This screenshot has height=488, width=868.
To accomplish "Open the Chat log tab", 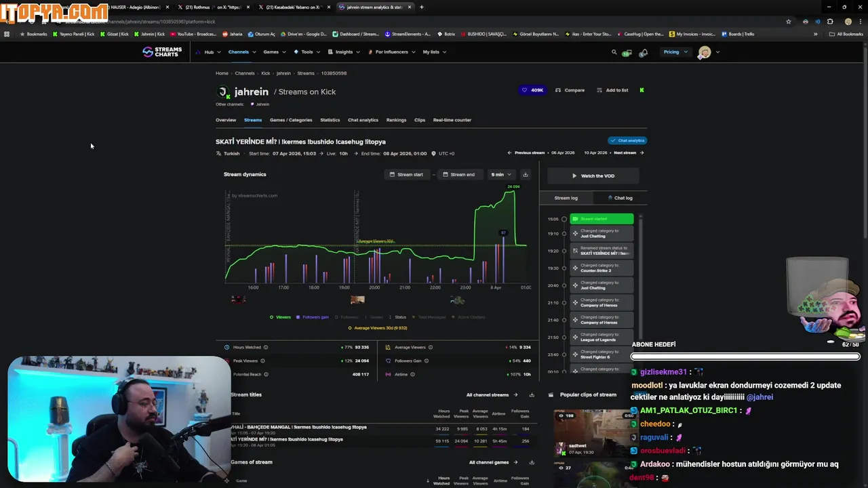I will coord(620,198).
